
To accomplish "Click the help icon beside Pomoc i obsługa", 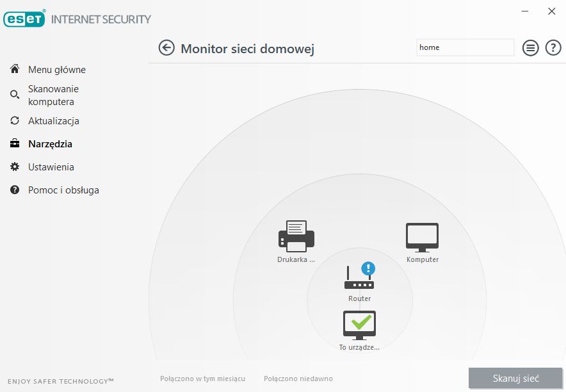I will pyautogui.click(x=15, y=190).
